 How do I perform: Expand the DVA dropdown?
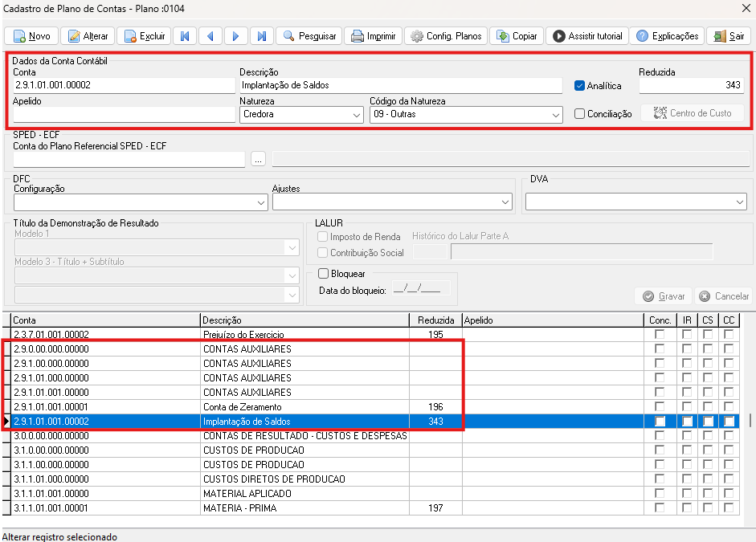point(636,202)
